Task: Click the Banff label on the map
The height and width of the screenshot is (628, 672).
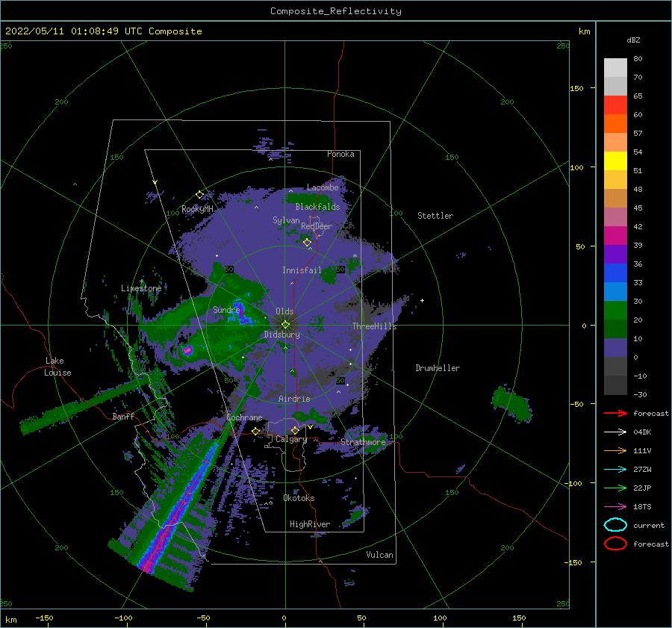Action: tap(123, 417)
